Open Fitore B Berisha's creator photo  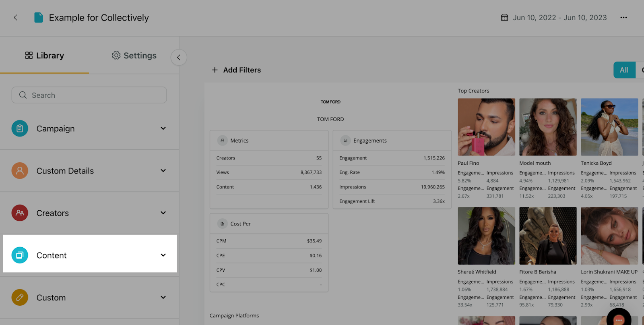[x=548, y=236]
